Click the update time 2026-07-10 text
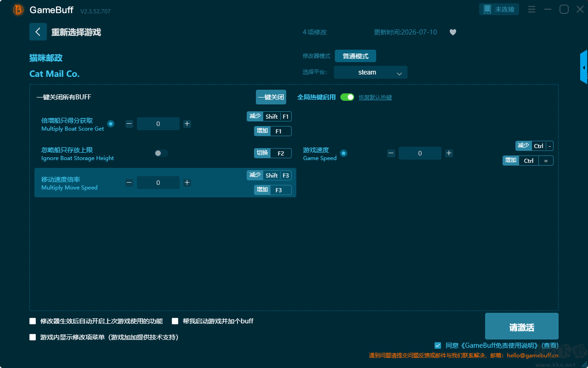The height and width of the screenshot is (368, 588). [406, 32]
